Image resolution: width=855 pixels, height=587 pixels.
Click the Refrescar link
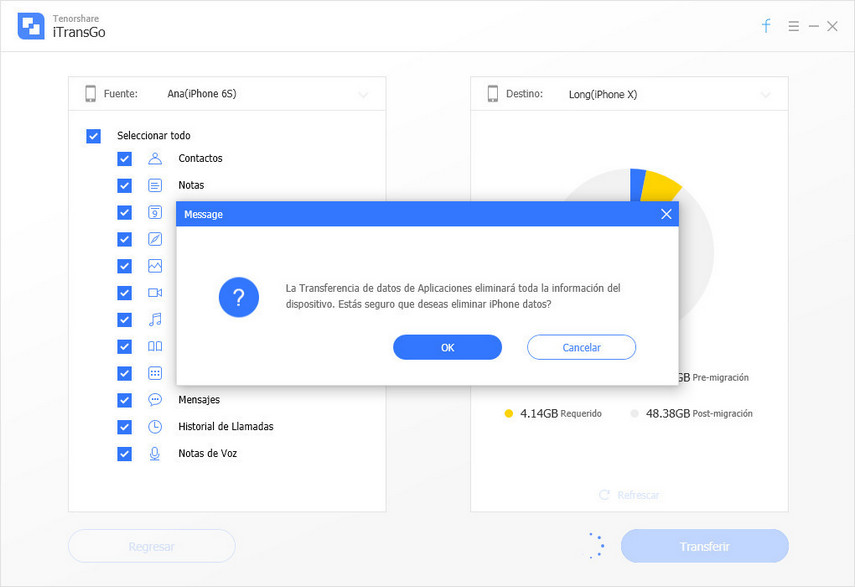click(x=638, y=495)
